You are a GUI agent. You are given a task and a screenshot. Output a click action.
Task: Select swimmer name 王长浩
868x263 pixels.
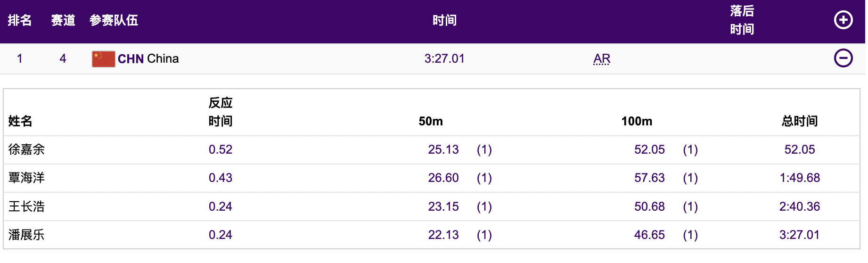coord(26,206)
